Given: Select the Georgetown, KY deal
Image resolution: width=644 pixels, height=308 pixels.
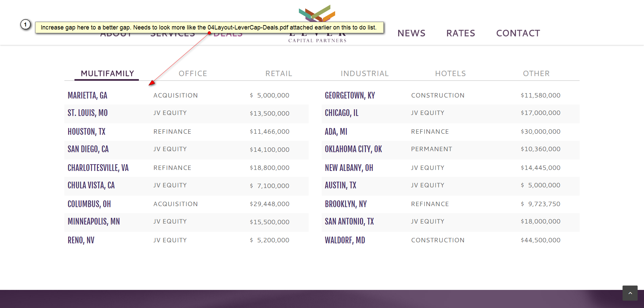Looking at the screenshot, I should point(350,96).
